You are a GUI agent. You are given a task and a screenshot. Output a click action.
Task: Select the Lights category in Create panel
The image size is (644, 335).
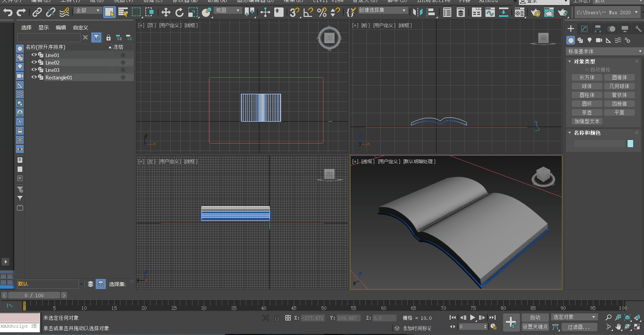click(x=590, y=40)
